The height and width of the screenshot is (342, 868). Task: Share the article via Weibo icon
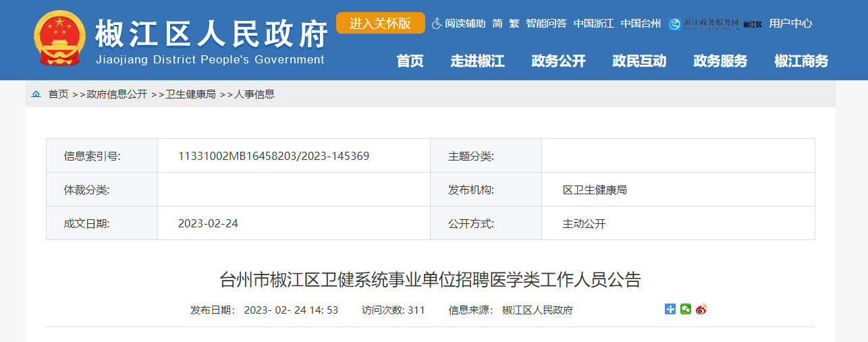[x=701, y=310]
